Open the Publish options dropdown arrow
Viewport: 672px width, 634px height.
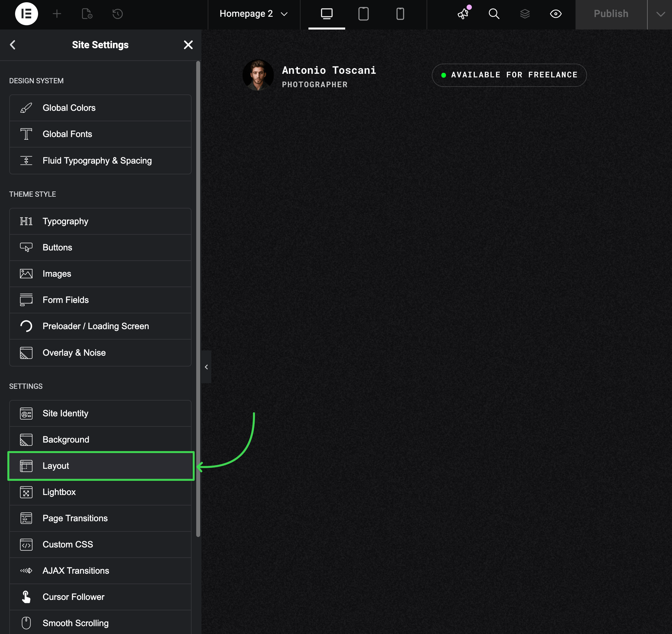click(x=660, y=14)
